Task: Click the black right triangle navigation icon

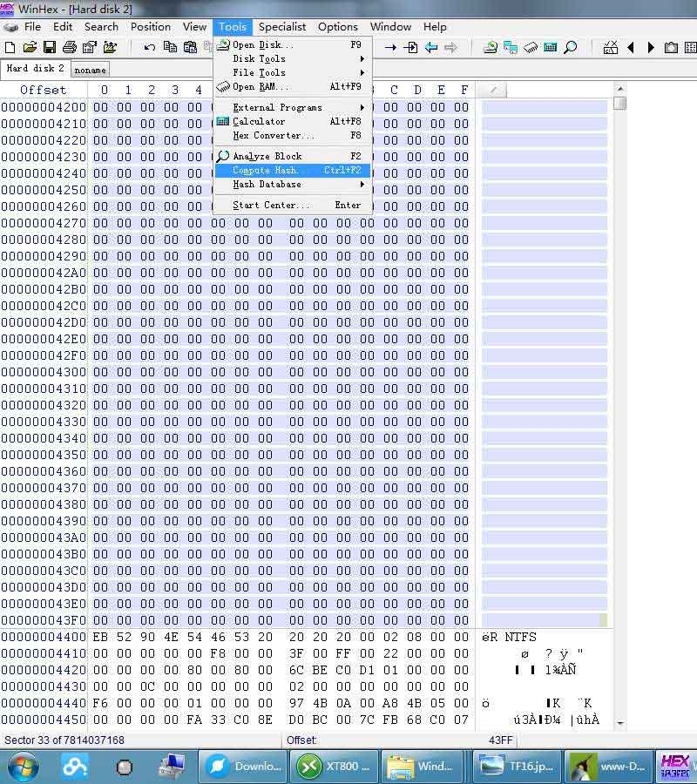Action: pyautogui.click(x=651, y=48)
